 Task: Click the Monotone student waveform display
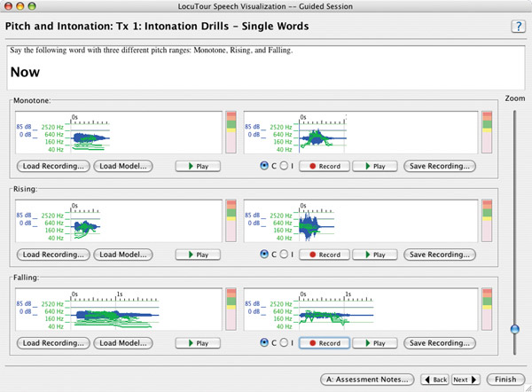click(361, 132)
